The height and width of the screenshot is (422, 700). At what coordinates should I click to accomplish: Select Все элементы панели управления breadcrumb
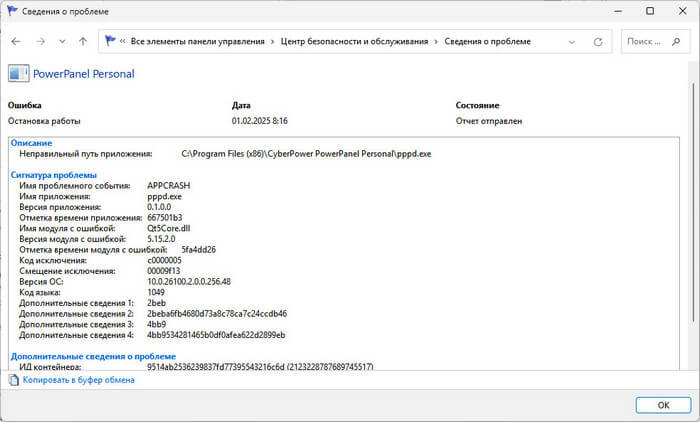[x=196, y=42]
